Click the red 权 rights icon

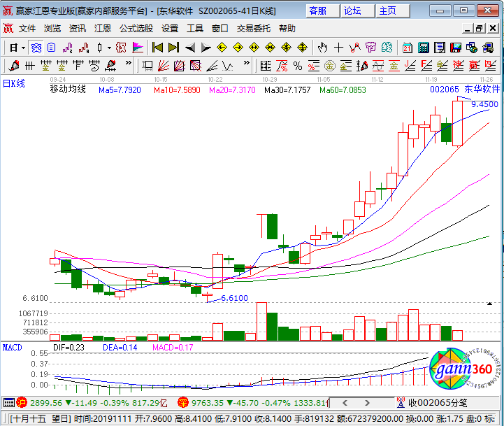click(121, 48)
